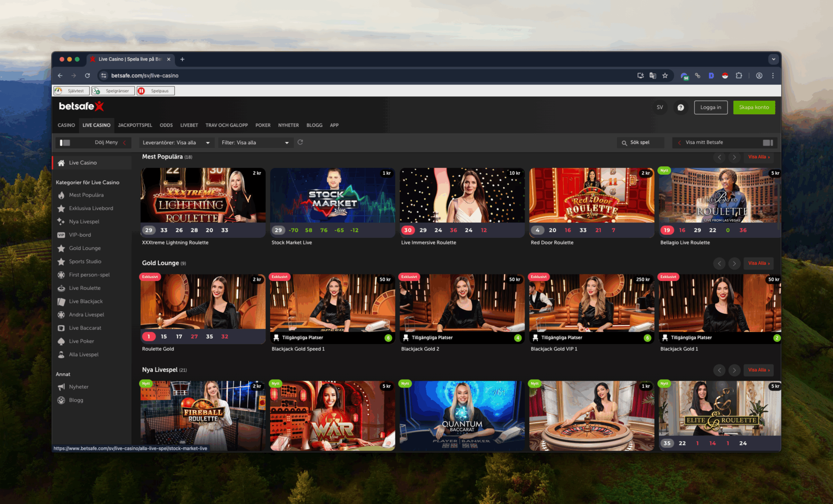Click the Live Casino home icon
The width and height of the screenshot is (833, 504).
(x=61, y=163)
